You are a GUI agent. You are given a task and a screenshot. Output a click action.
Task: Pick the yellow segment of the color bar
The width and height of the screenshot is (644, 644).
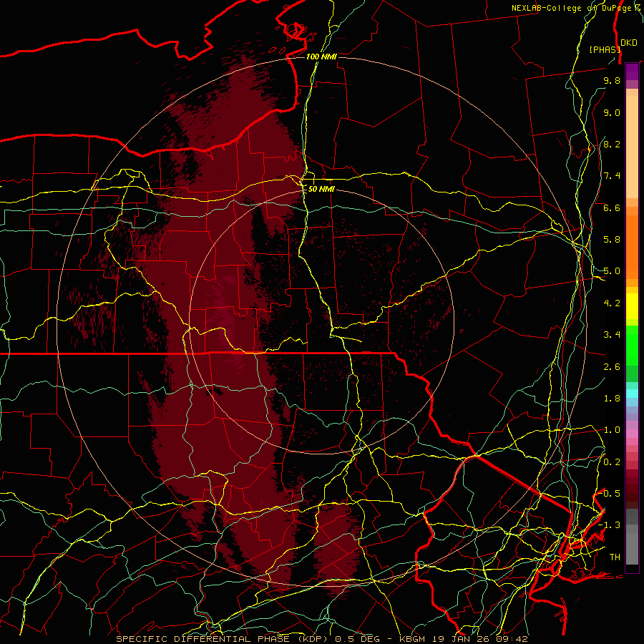pos(632,306)
